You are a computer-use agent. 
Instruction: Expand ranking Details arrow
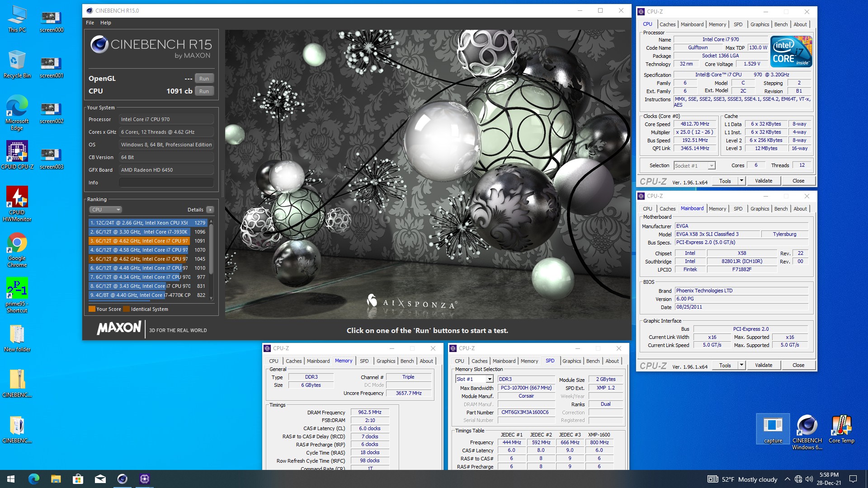210,210
